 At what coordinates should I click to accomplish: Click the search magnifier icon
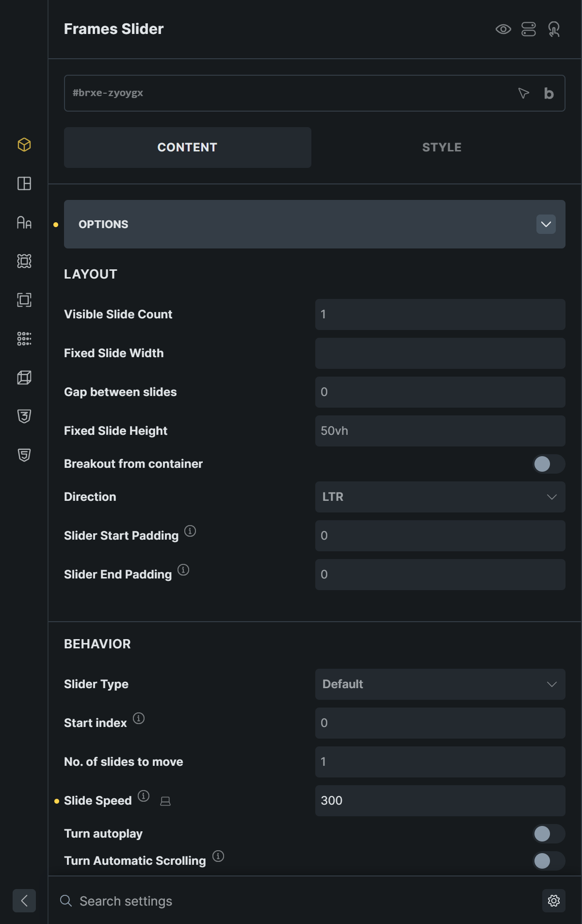click(66, 901)
